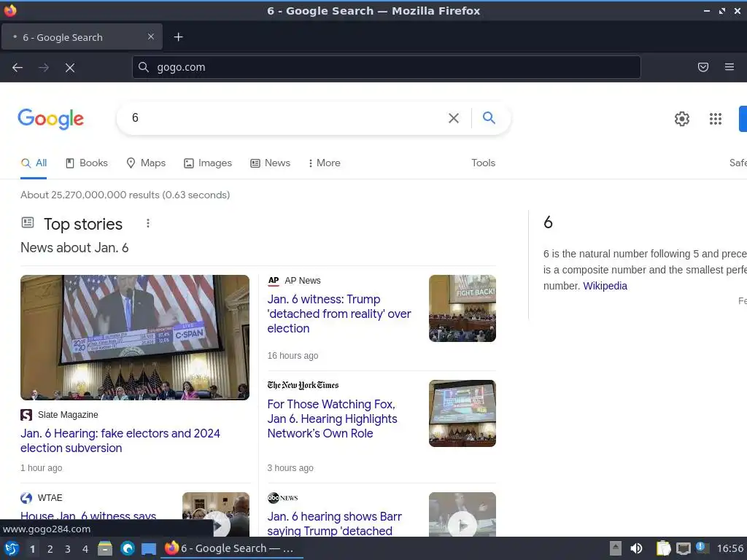Switch to the Images tab

[208, 163]
